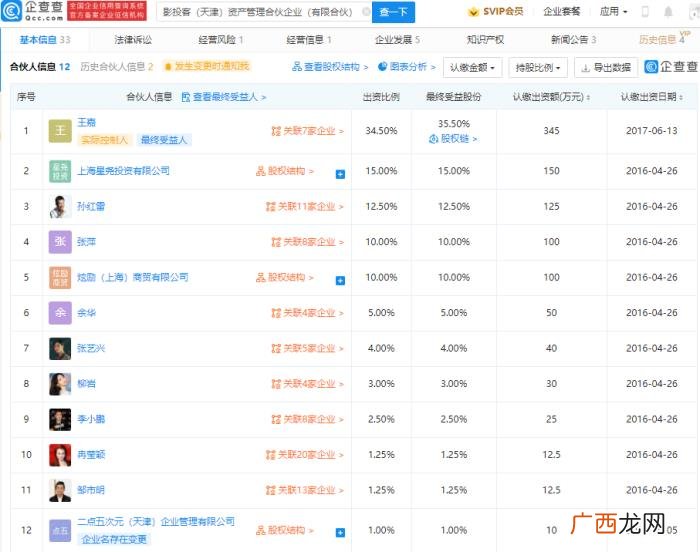
Task: Open 李小鹏 partner name link
Action: (x=91, y=419)
